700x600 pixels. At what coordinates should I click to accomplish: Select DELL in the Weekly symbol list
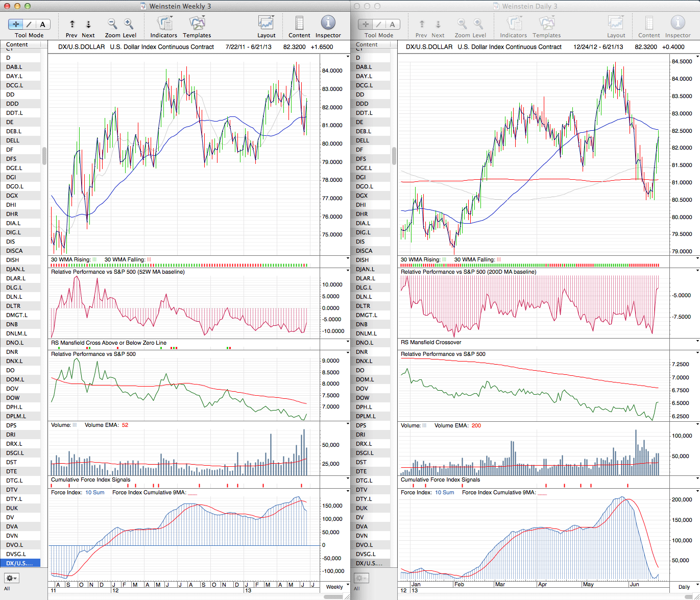13,140
